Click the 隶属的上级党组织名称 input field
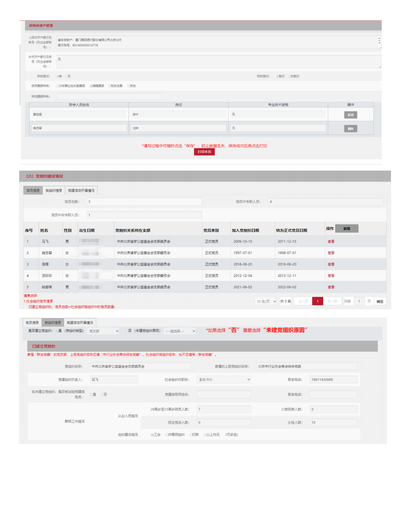This screenshot has height=532, width=411. (x=307, y=366)
